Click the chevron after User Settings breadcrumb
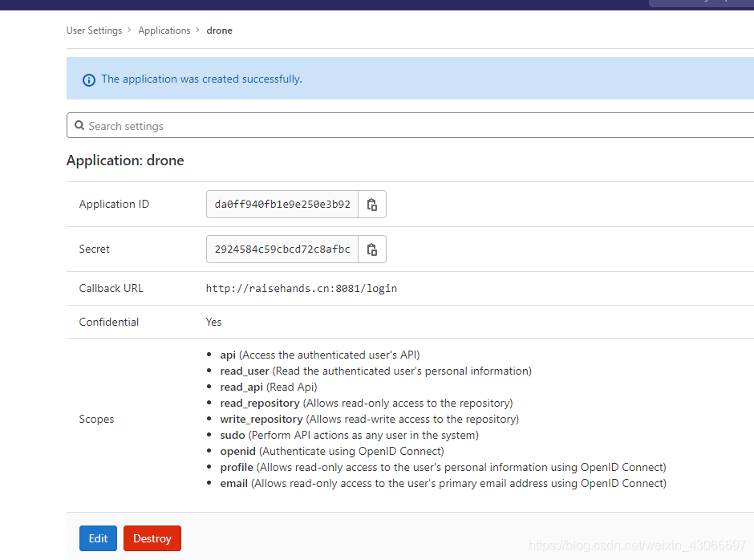 point(130,30)
